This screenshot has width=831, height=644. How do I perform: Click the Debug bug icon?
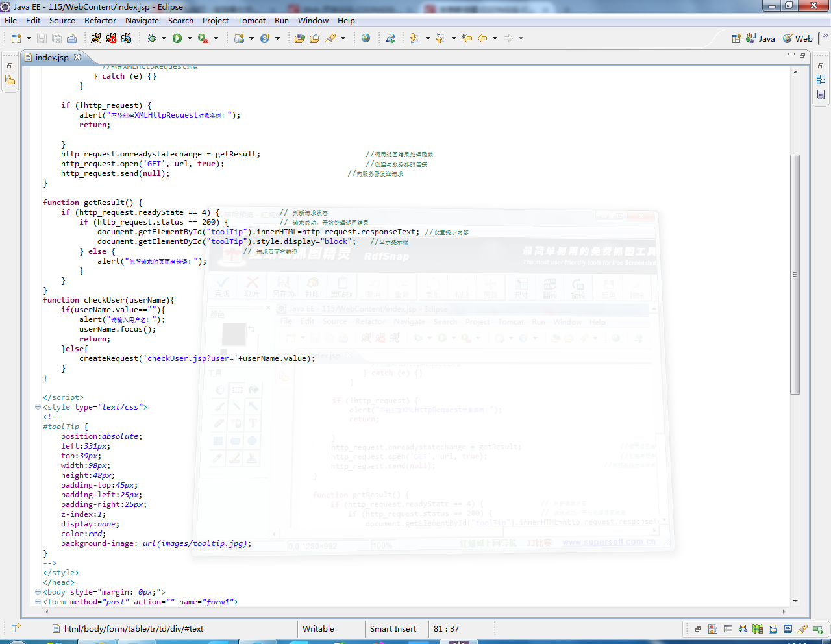coord(151,38)
